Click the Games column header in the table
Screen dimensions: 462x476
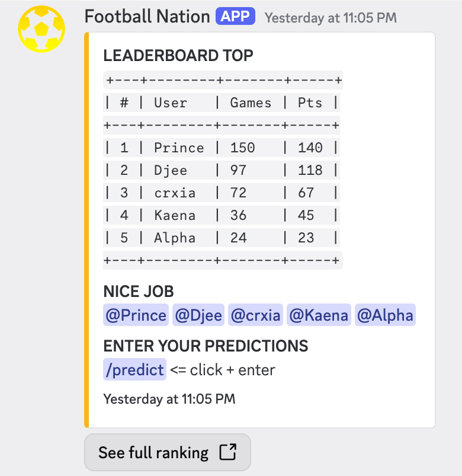coord(250,103)
